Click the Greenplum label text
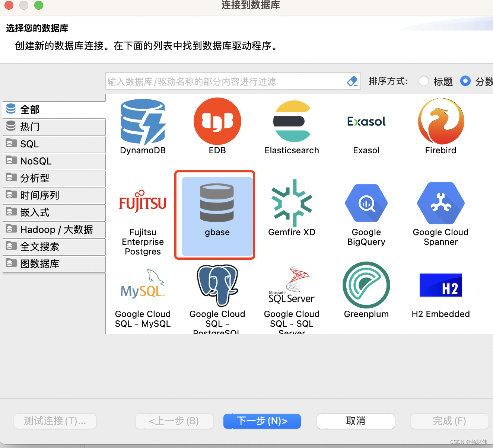Image resolution: width=493 pixels, height=448 pixels. (366, 314)
